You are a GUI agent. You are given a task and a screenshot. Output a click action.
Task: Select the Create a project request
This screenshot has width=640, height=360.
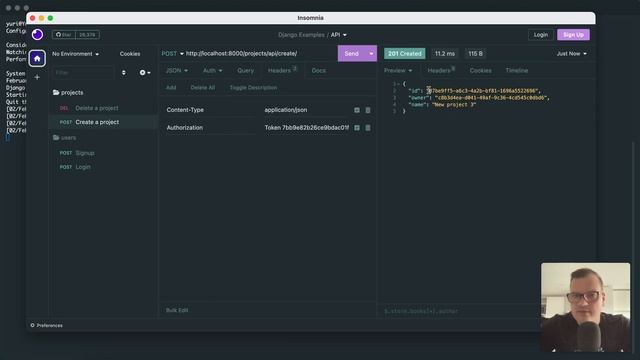coord(104,122)
